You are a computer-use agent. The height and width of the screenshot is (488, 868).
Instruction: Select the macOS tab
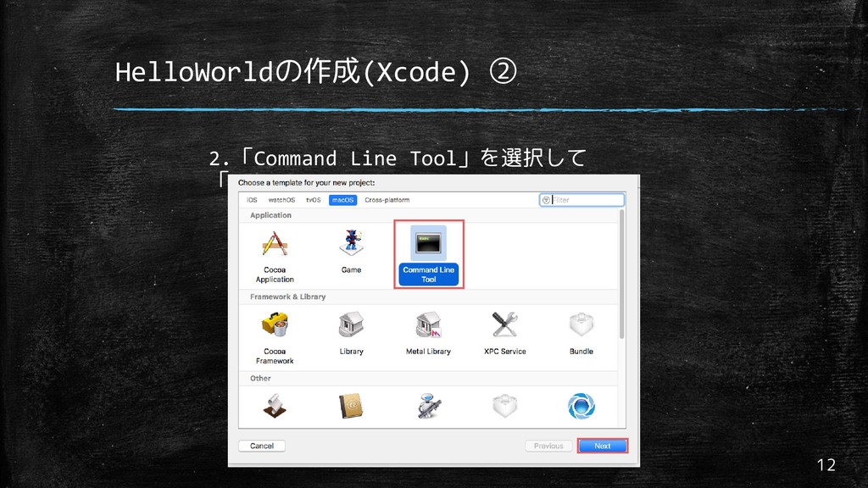(342, 200)
